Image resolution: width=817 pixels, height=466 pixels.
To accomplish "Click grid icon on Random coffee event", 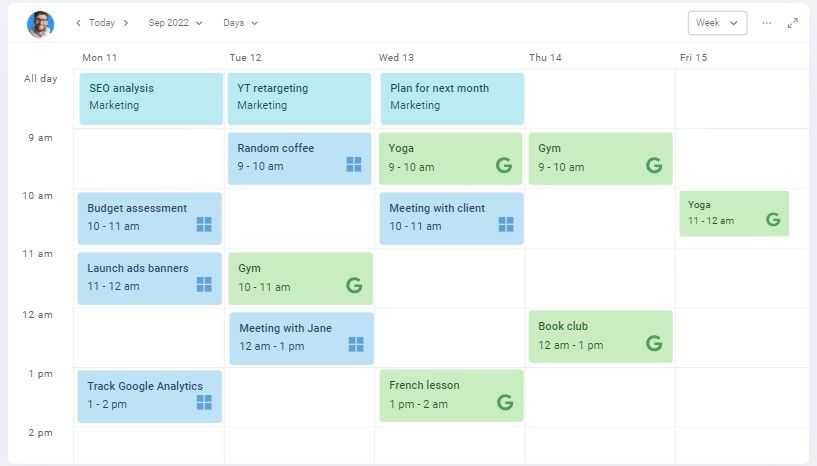I will click(x=354, y=164).
